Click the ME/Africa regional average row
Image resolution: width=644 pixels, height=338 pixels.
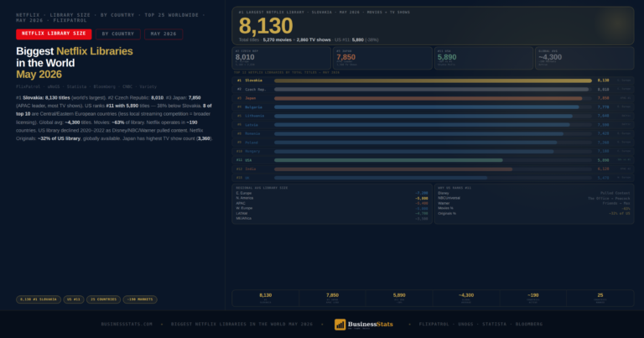(x=332, y=219)
